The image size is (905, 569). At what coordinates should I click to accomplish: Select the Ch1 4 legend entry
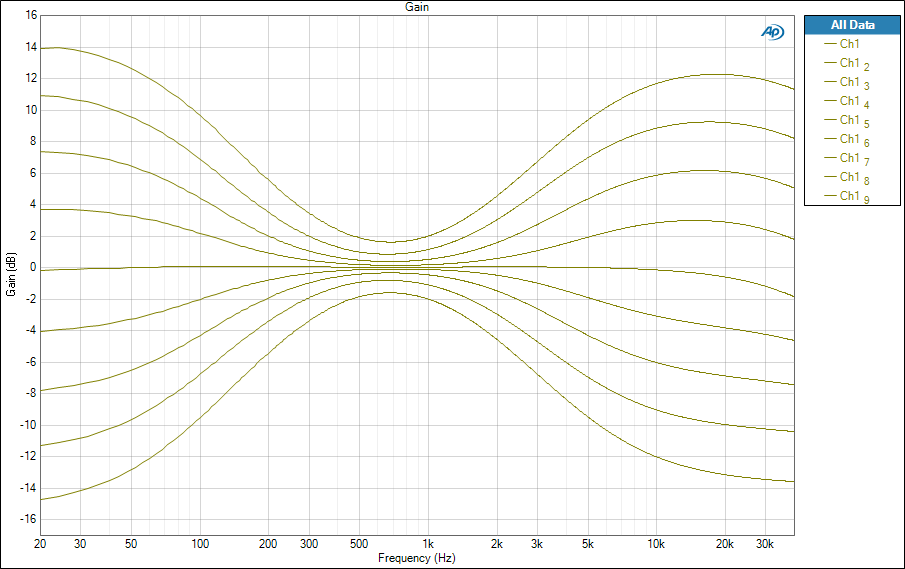pyautogui.click(x=847, y=102)
